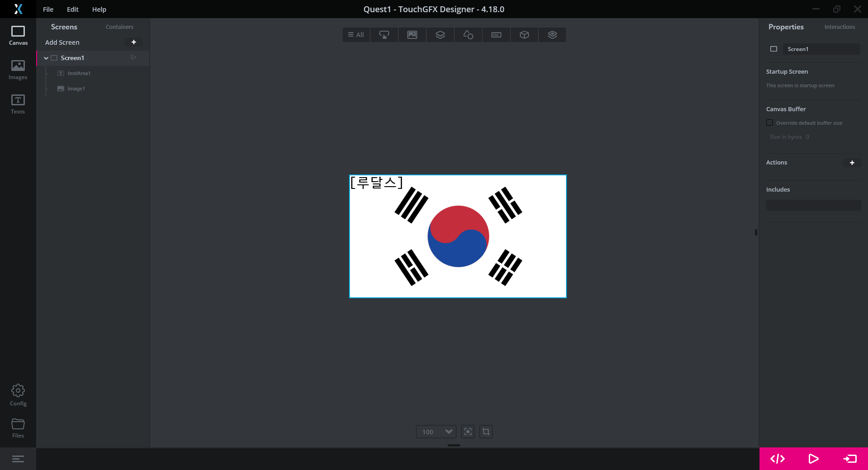Click the Canvas Buffer heading
Screen dimensions: 868x470
(x=786, y=109)
